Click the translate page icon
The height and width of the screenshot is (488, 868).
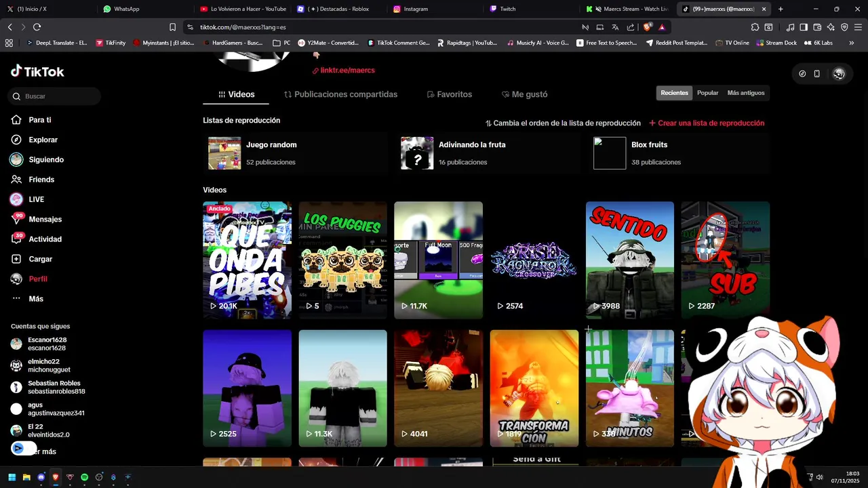tap(615, 27)
